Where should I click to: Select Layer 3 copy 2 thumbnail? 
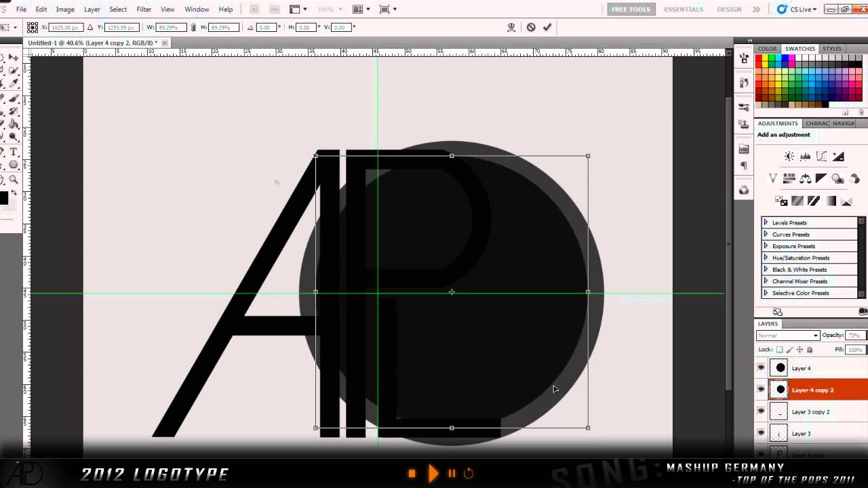click(780, 411)
